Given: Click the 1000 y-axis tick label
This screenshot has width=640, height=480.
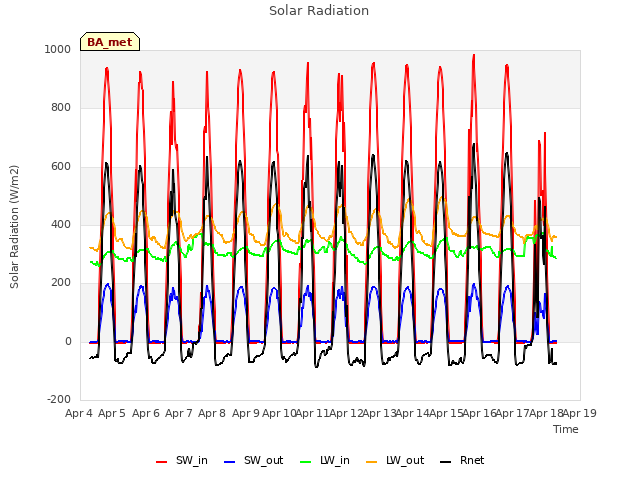Looking at the screenshot, I should [58, 49].
